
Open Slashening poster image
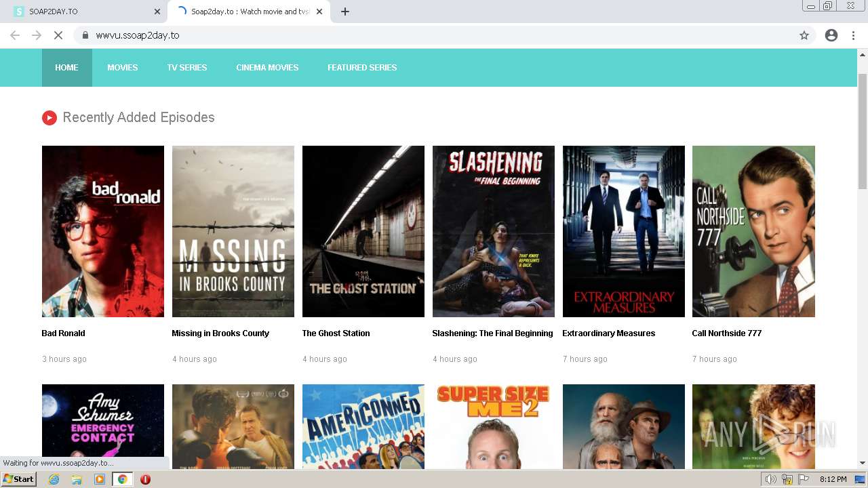[x=494, y=231]
